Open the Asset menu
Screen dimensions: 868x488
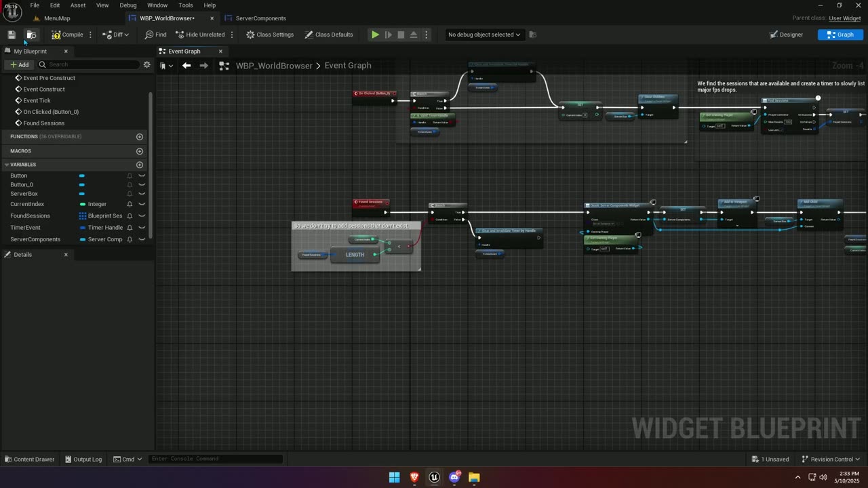pos(78,5)
